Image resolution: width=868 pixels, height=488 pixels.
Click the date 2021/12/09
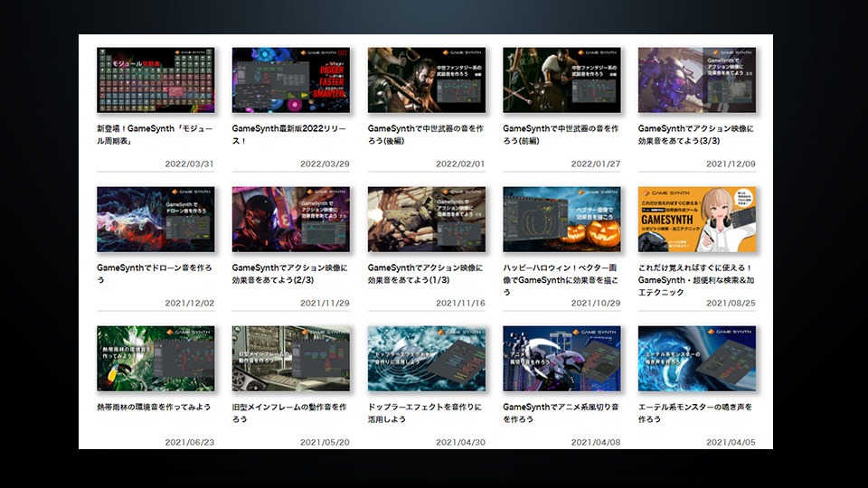click(731, 164)
